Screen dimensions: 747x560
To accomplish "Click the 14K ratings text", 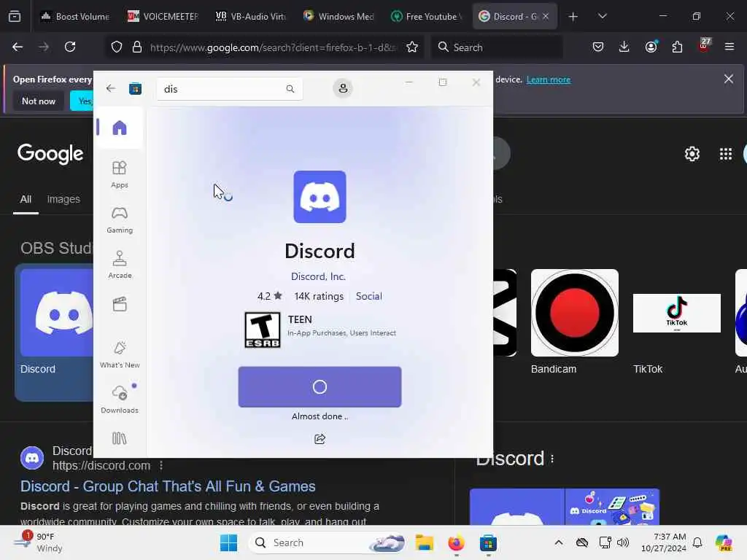I will coord(319,296).
